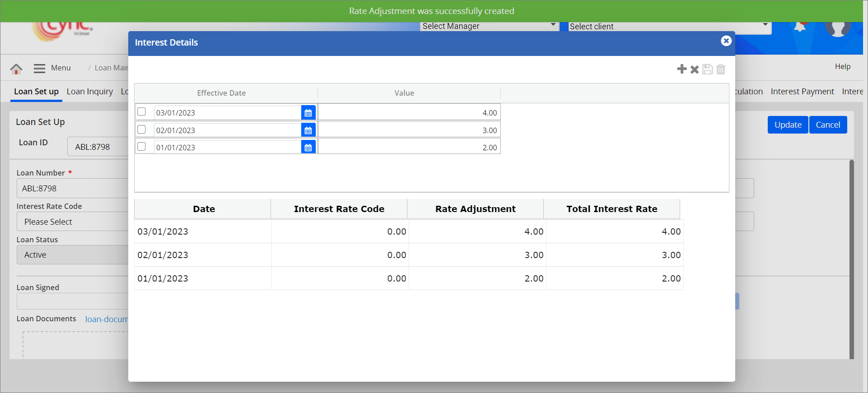
Task: Check the 03/01/2023 row checkbox
Action: click(142, 112)
